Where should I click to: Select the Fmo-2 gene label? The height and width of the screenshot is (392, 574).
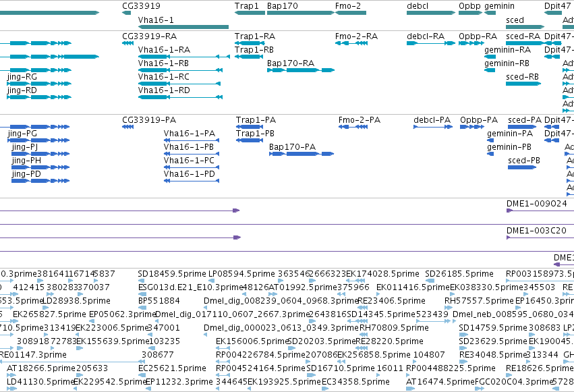[x=348, y=6]
